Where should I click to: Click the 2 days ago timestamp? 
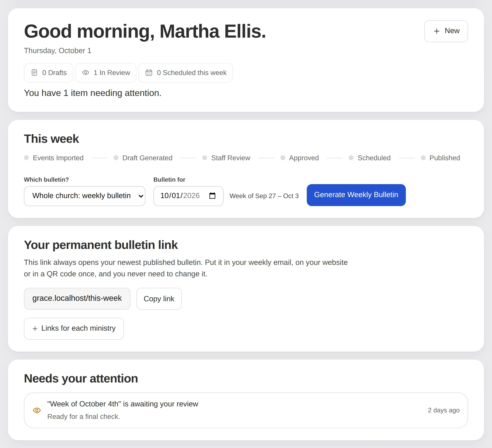444,410
